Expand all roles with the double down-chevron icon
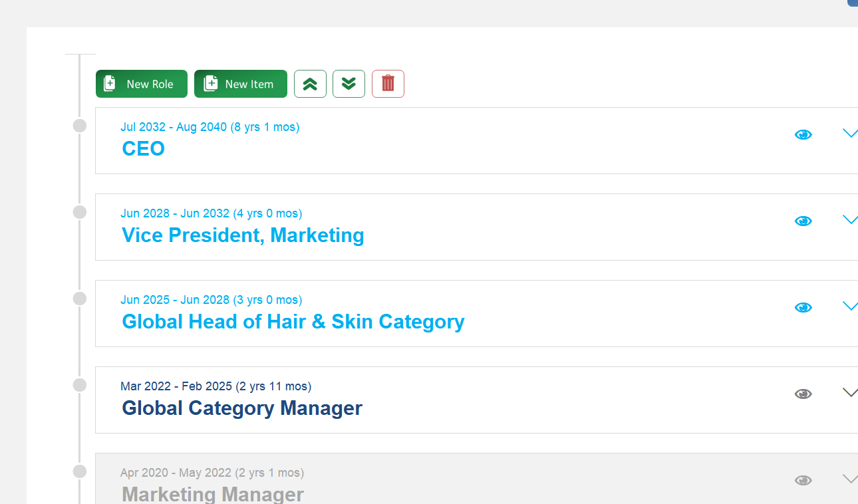 click(349, 84)
